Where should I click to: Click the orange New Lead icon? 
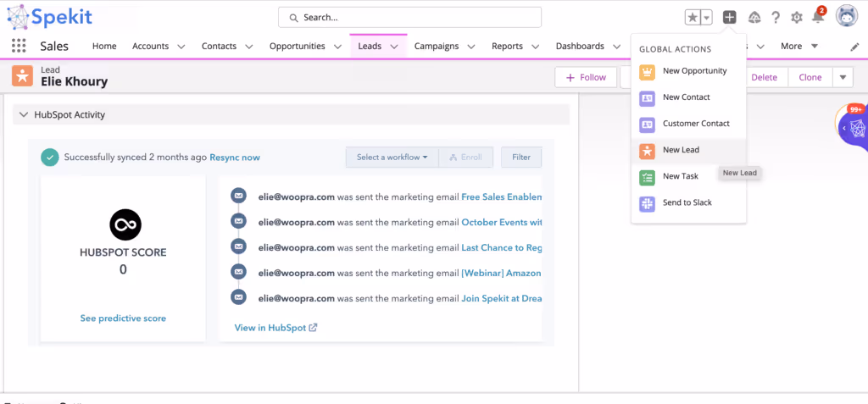click(x=647, y=151)
